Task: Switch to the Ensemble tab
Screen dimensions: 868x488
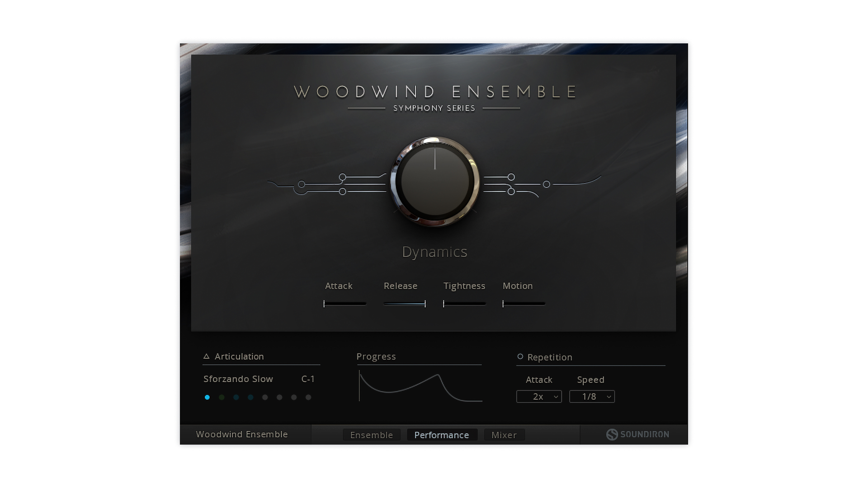Action: [372, 435]
